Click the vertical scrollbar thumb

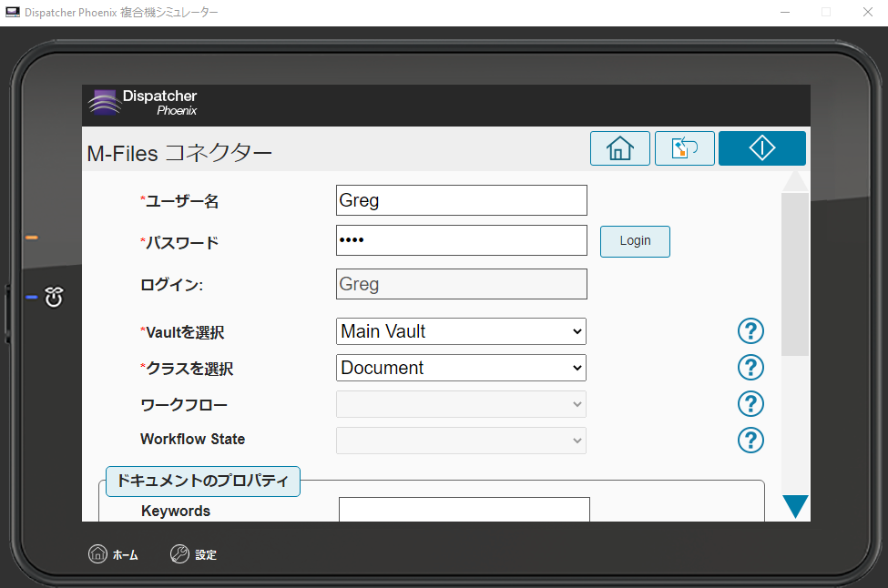coord(795,275)
